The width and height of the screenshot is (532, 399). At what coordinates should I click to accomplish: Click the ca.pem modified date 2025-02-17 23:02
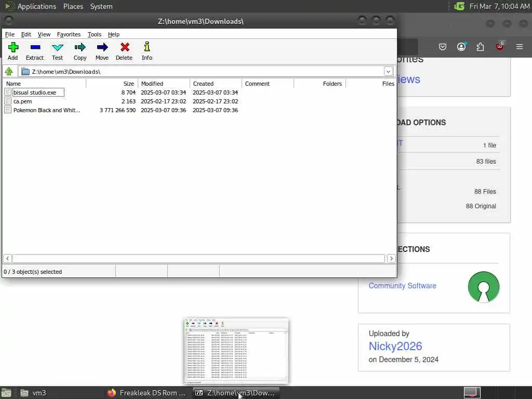click(164, 101)
